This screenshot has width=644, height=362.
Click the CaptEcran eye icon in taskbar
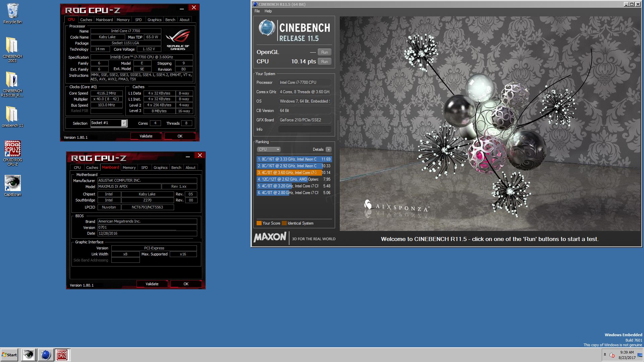[29, 355]
